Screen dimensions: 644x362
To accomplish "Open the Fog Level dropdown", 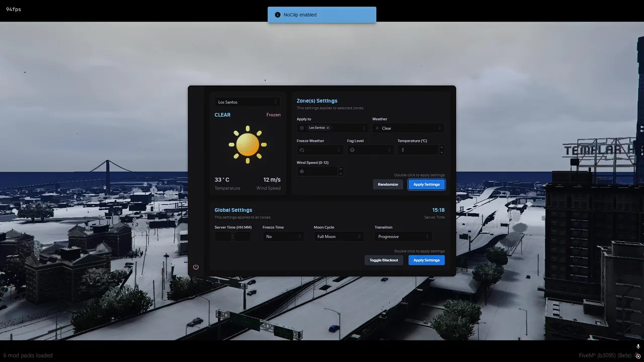I will [370, 150].
